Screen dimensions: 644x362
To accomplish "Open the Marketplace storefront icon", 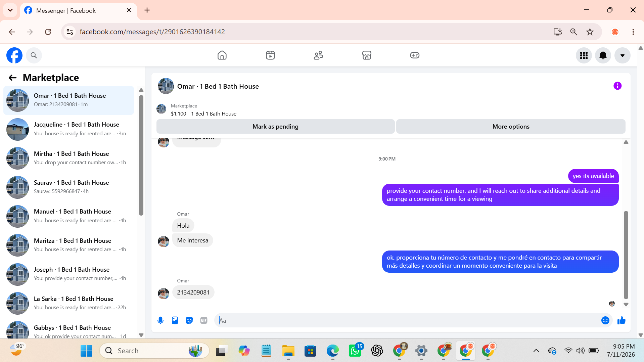I will tap(367, 55).
